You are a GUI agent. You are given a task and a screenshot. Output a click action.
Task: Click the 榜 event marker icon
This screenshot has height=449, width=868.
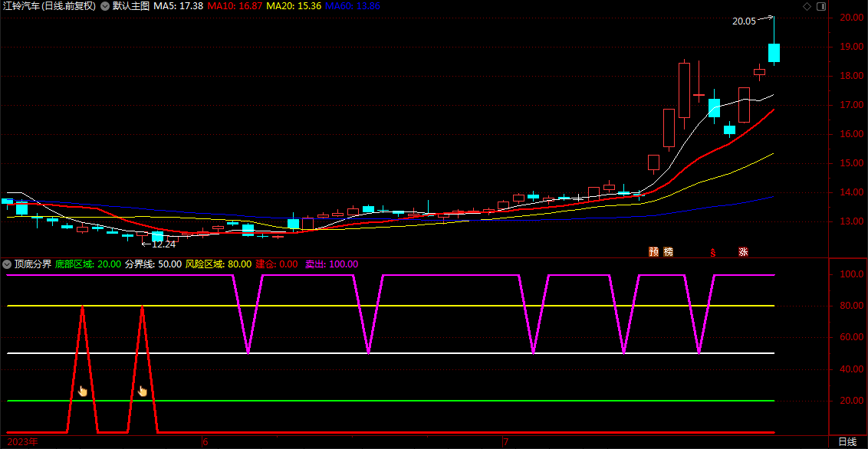[x=669, y=252]
